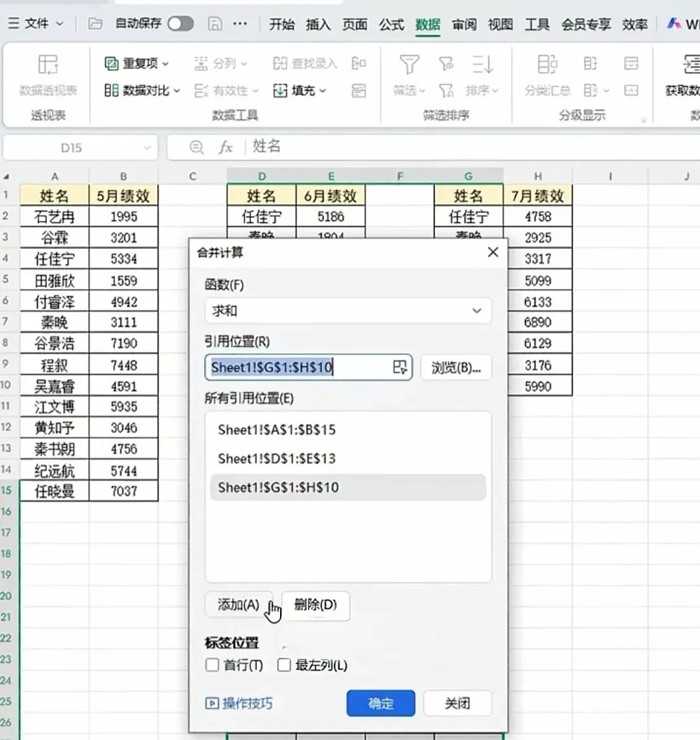Check the 首行(T) checkbox

pos(212,665)
